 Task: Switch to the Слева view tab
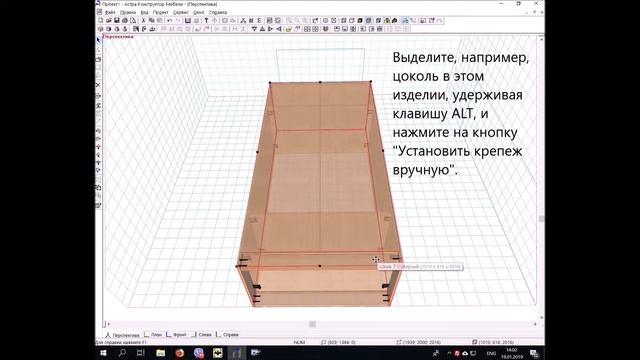202,335
